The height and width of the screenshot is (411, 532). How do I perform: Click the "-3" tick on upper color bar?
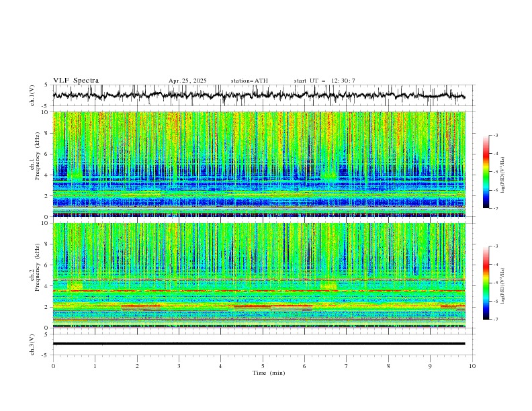tap(496, 135)
